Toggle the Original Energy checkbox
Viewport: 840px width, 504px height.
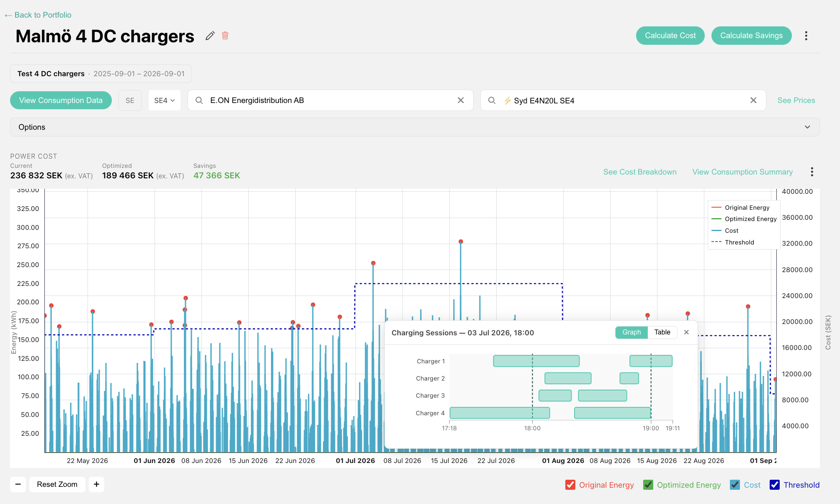click(570, 485)
